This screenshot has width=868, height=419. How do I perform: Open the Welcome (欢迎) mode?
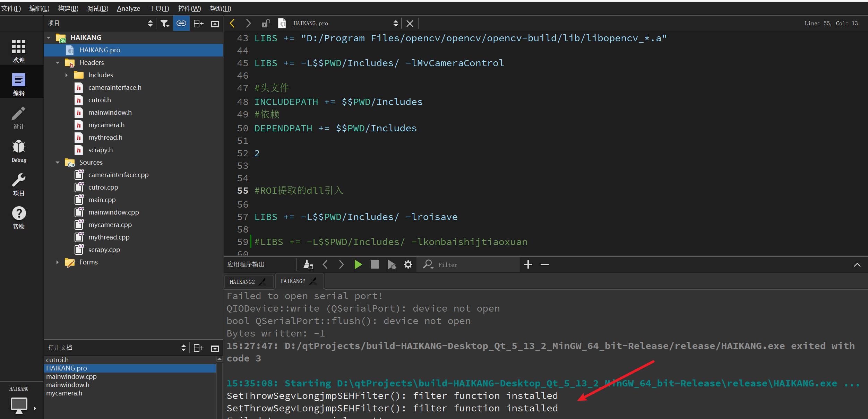(19, 51)
